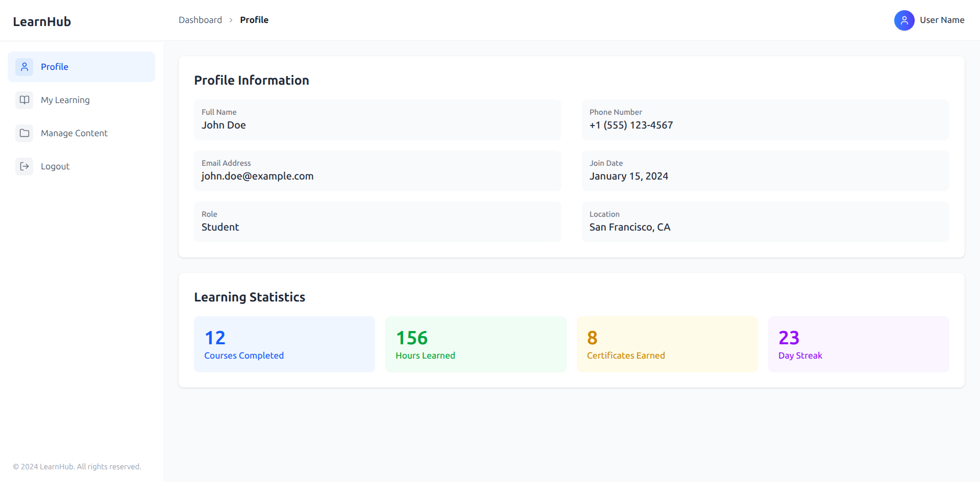
Task: Click the Profile person icon in sidebar
Action: coord(24,67)
